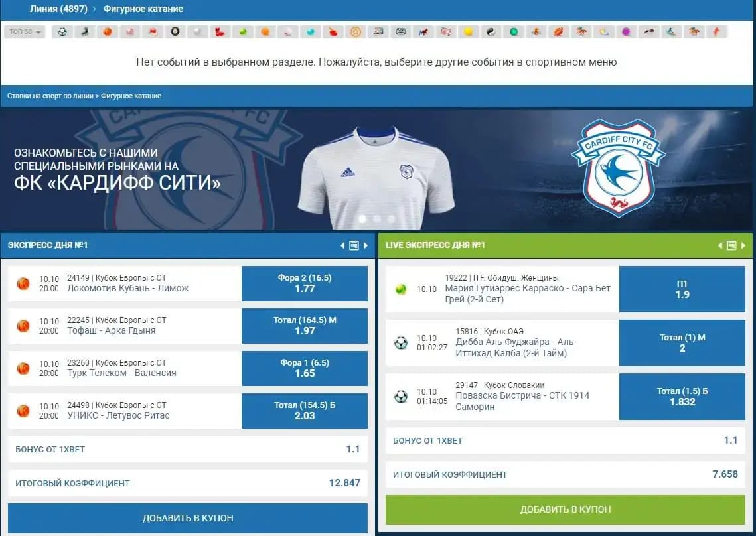Image resolution: width=756 pixels, height=536 pixels.
Task: Click Фора 2 (16.5) 1.77 odds button
Action: (x=305, y=283)
